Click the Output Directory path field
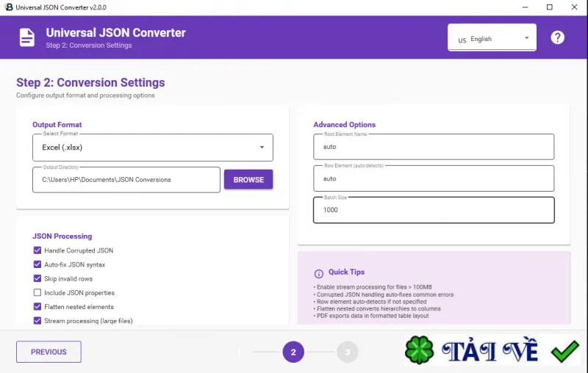Viewport: 588px width, 373px height. coord(126,180)
